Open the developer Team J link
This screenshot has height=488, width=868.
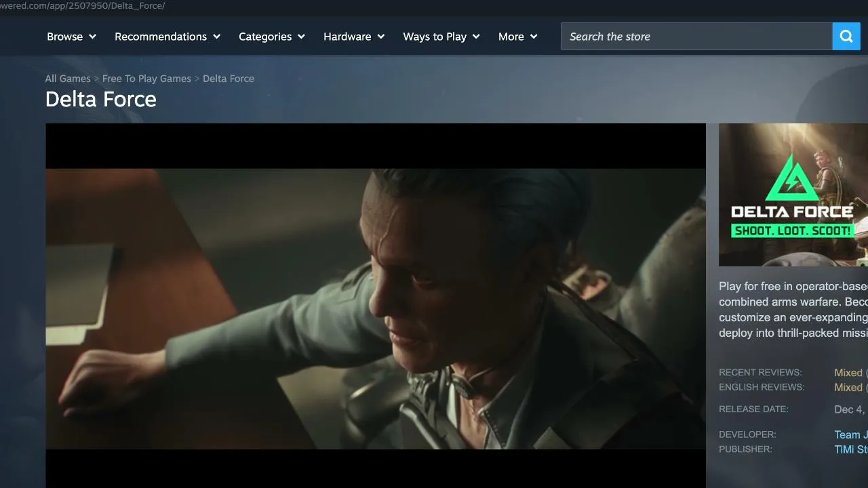coord(851,434)
